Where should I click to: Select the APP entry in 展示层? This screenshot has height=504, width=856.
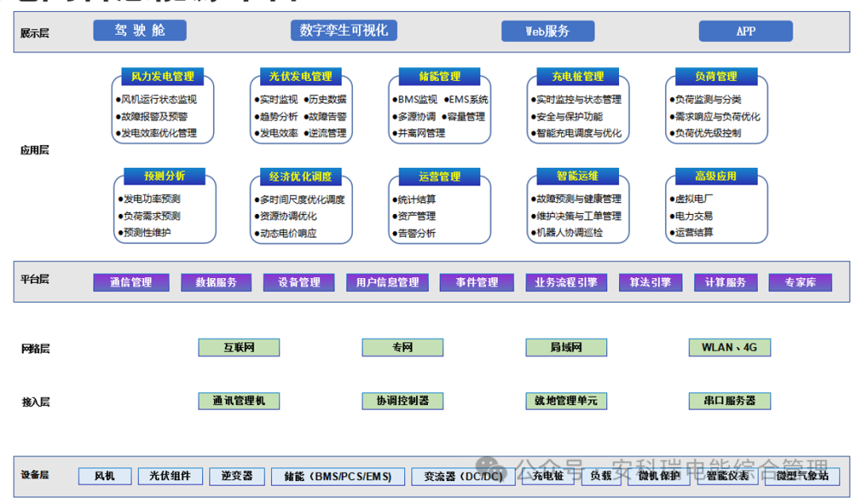click(745, 30)
